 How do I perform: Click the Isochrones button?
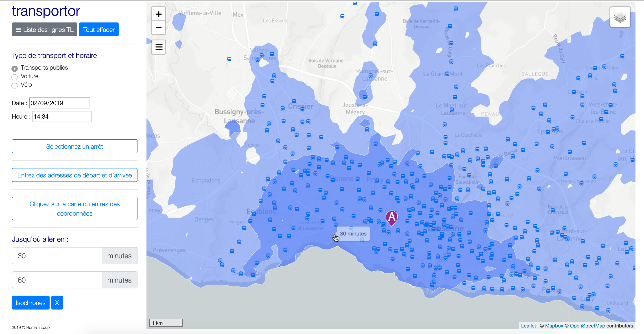[x=31, y=303]
